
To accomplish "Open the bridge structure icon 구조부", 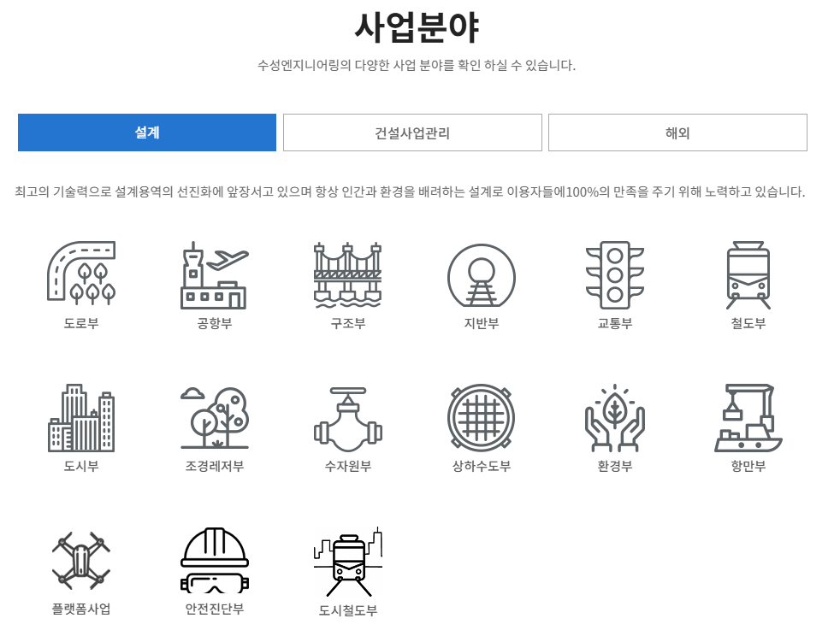I will tap(347, 275).
